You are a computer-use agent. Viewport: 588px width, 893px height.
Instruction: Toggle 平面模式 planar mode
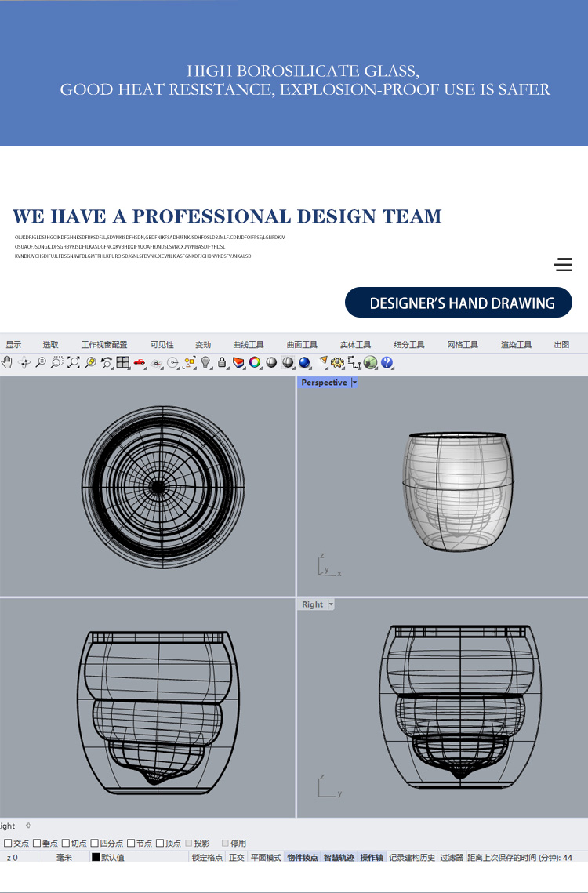click(266, 857)
